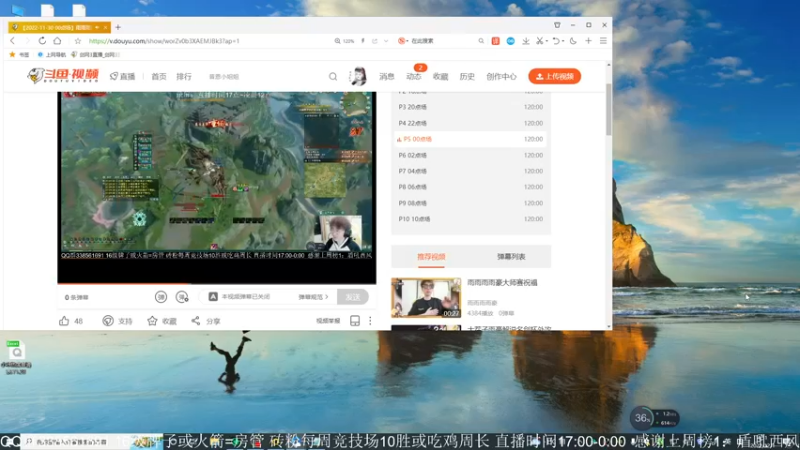
Task: Select playlist item P9 08点场
Action: 470,203
